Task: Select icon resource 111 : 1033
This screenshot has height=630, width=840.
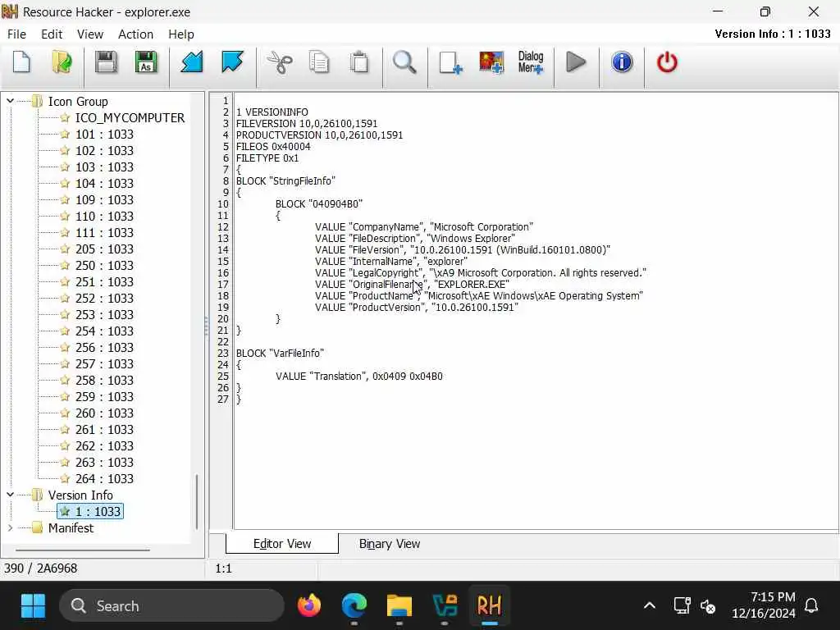Action: click(x=104, y=233)
